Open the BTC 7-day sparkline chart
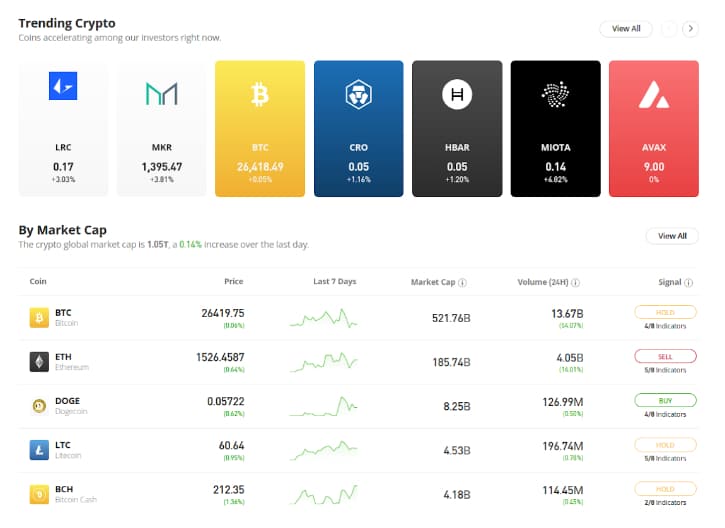The height and width of the screenshot is (528, 725). [323, 318]
